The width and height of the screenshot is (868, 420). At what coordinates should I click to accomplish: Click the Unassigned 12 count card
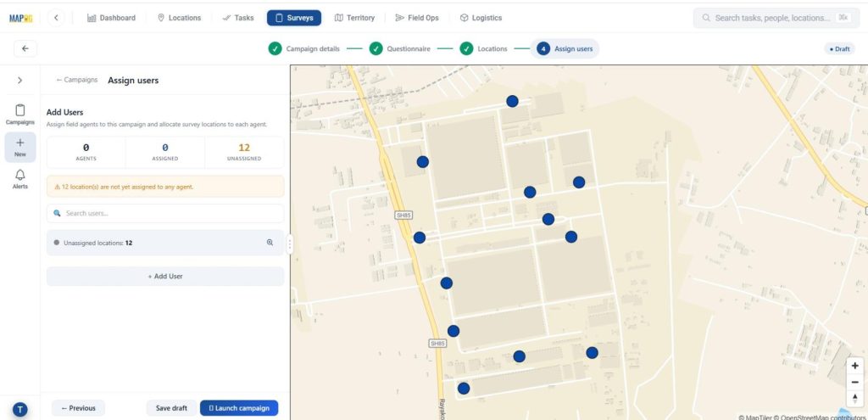coord(244,153)
